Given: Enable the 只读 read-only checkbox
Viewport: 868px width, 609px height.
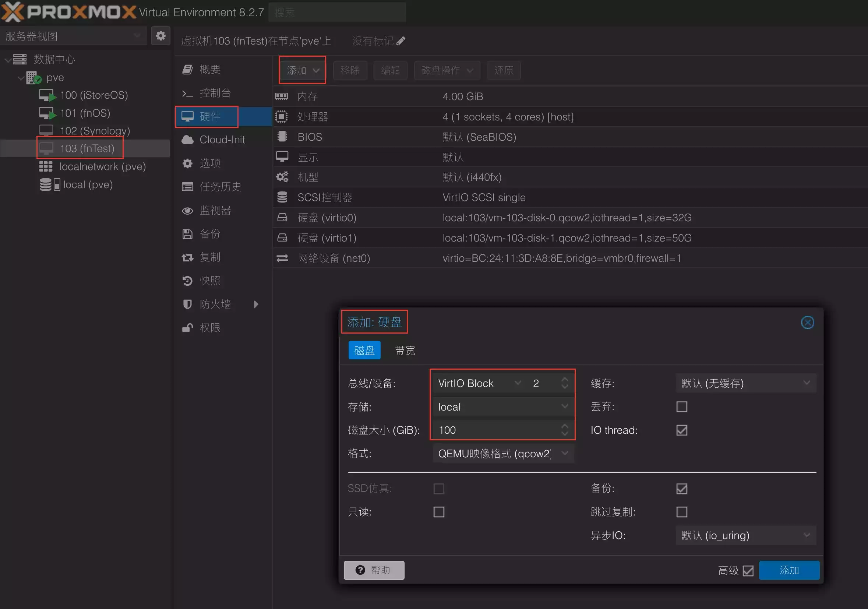Looking at the screenshot, I should tap(438, 512).
